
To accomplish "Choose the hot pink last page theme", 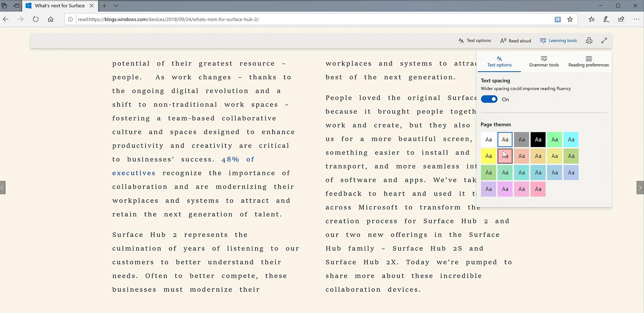I will pos(538,189).
